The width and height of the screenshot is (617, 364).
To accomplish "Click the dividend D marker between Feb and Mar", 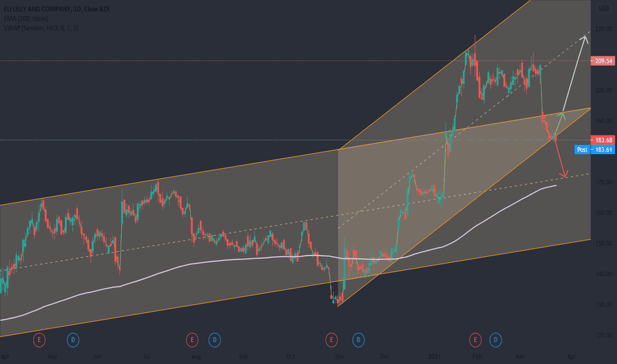I will pyautogui.click(x=495, y=340).
